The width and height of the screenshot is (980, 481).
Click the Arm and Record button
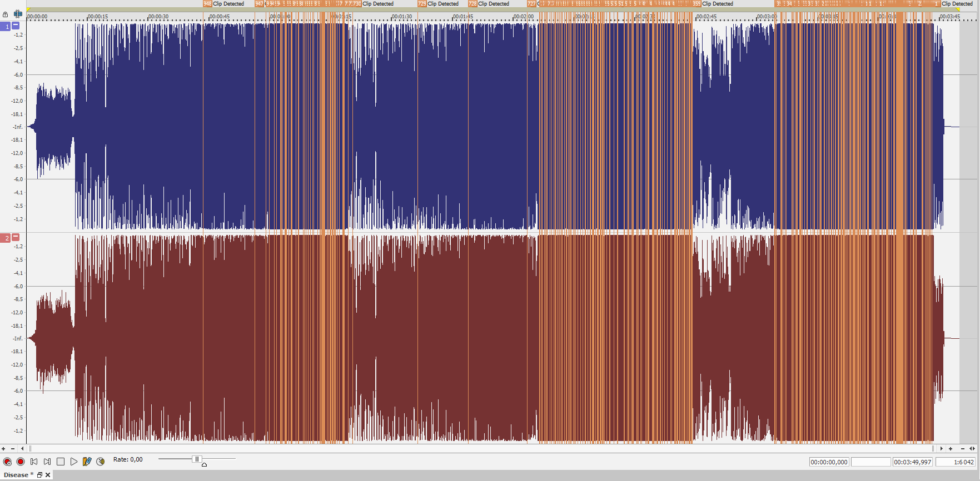pos(7,462)
